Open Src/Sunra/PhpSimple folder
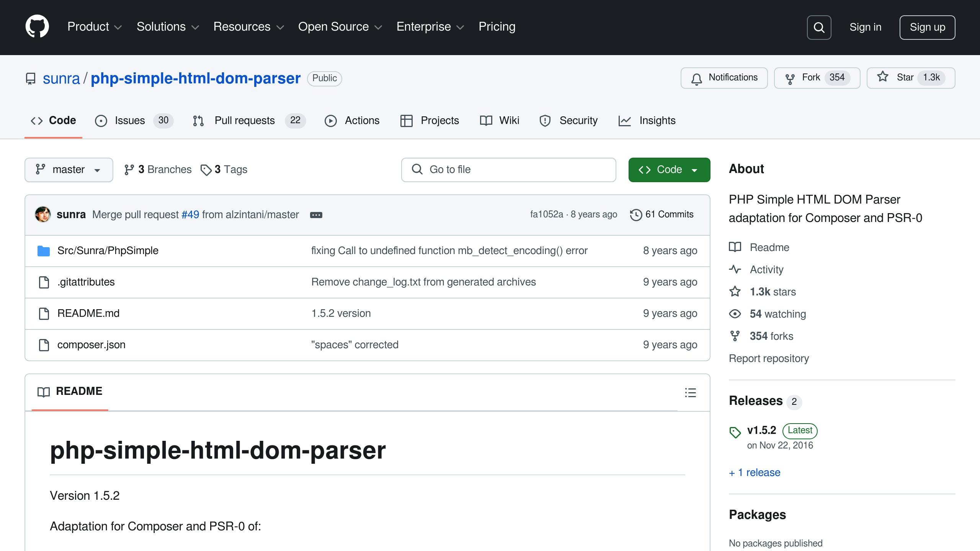Screen dimensions: 980x551 (108, 251)
